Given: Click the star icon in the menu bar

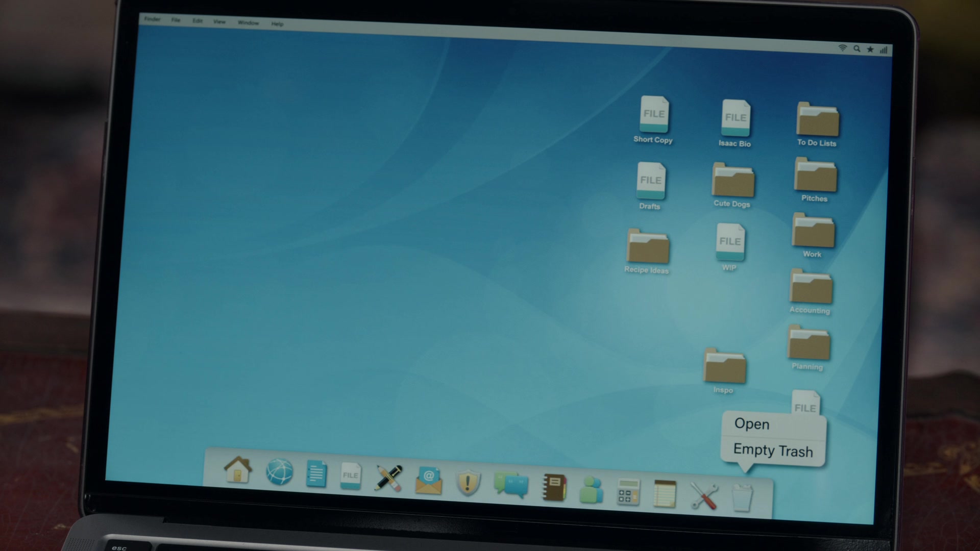Looking at the screenshot, I should pos(870,49).
